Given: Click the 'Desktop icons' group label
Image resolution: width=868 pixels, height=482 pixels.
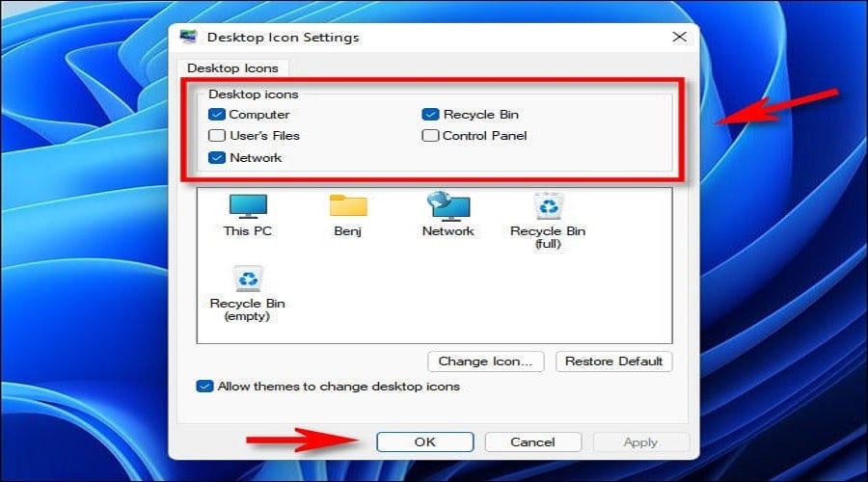Looking at the screenshot, I should [x=254, y=94].
